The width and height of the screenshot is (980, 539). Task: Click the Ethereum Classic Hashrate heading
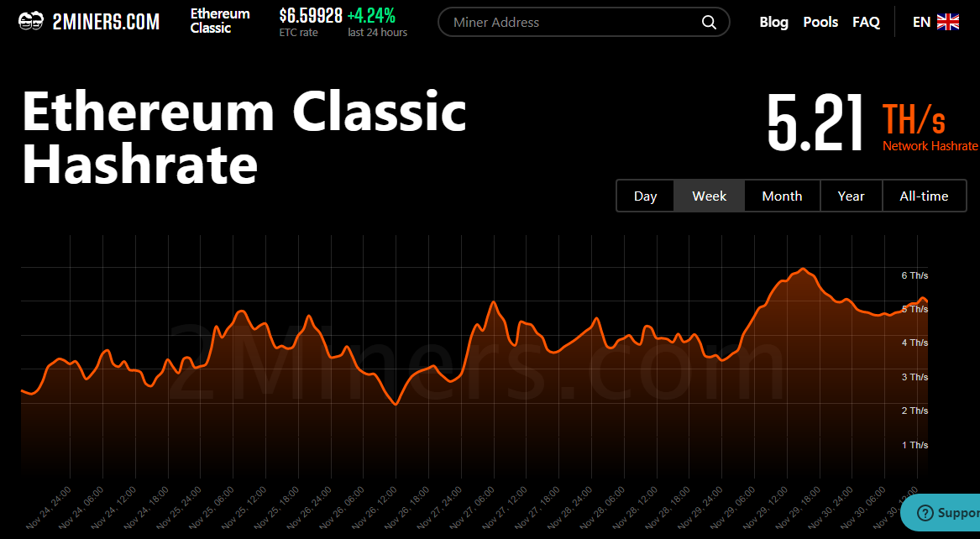click(244, 139)
